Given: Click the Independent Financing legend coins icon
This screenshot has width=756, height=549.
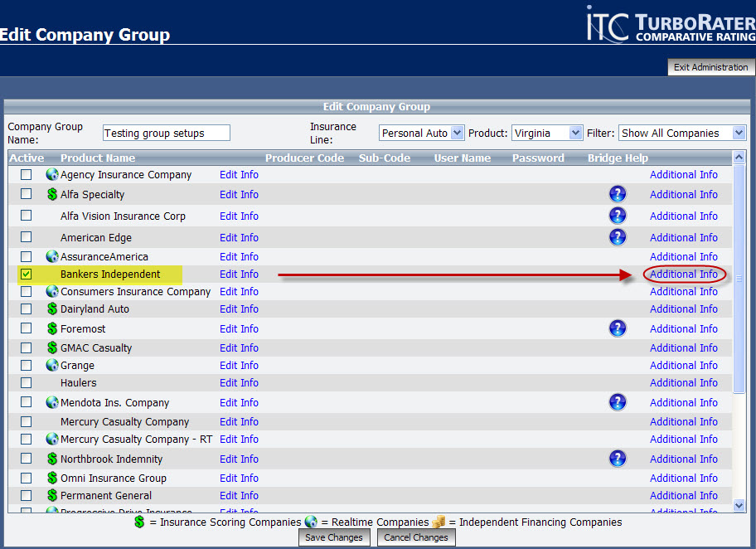Looking at the screenshot, I should [439, 522].
